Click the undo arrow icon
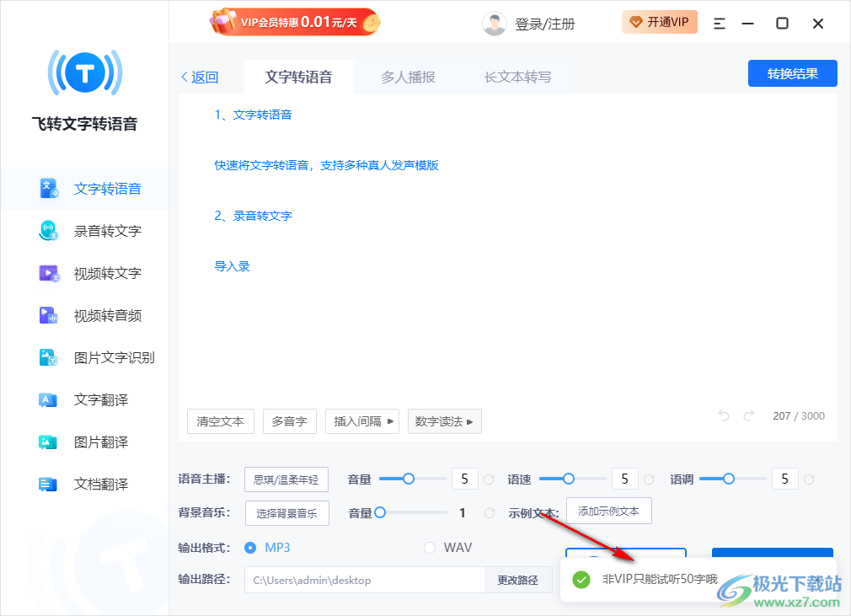This screenshot has width=851, height=616. click(x=724, y=415)
